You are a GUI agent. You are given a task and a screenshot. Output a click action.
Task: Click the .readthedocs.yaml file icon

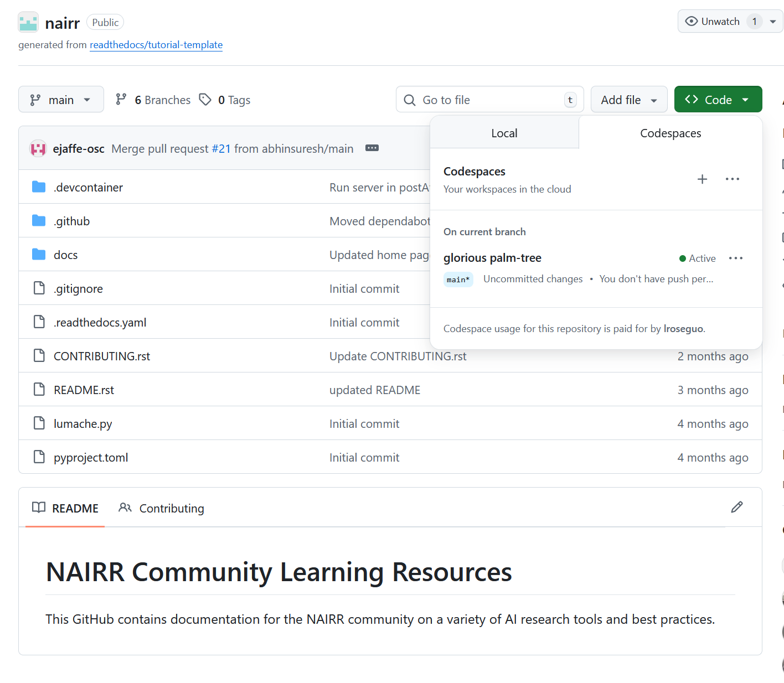pos(39,322)
